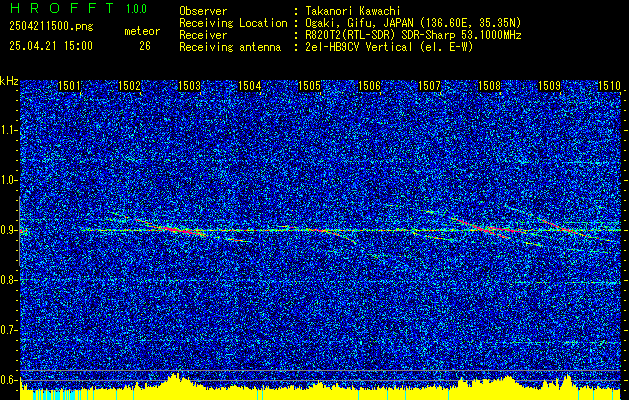Click the meteor count value 26
Image resolution: width=629 pixels, height=400 pixels.
coord(145,46)
